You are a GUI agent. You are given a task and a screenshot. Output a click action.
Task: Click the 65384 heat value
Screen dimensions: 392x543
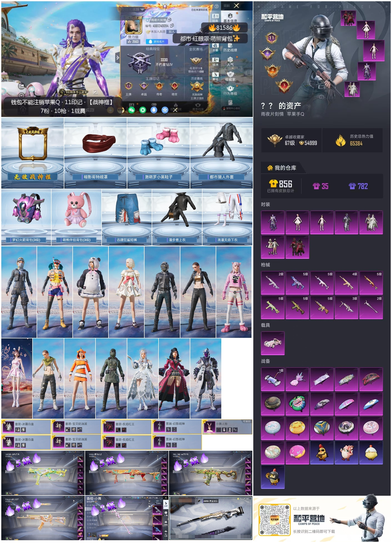[356, 143]
